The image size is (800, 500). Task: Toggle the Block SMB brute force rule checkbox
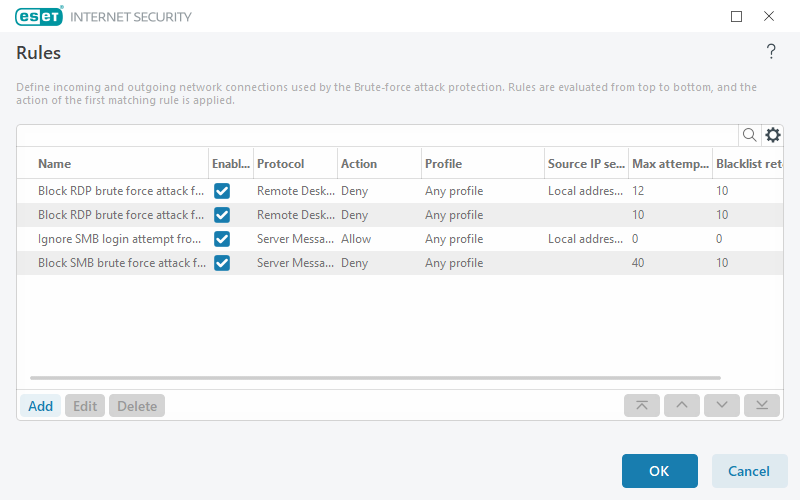tap(222, 263)
